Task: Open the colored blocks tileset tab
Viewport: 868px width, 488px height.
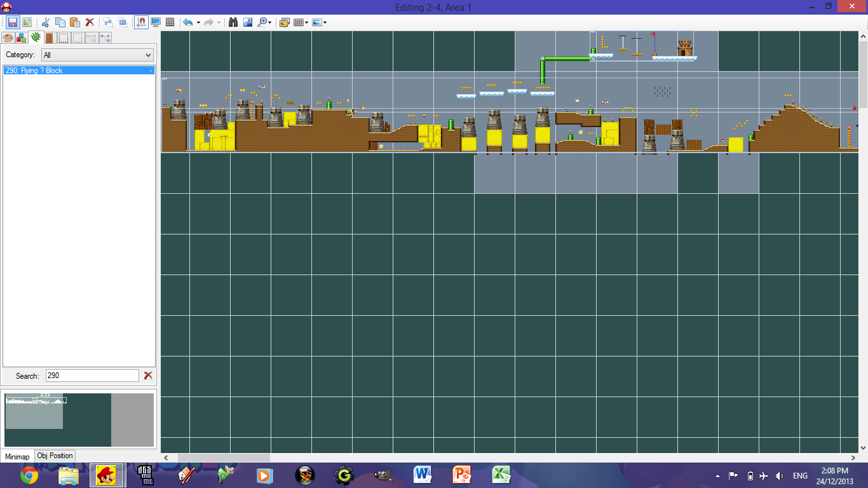Action: coord(22,37)
